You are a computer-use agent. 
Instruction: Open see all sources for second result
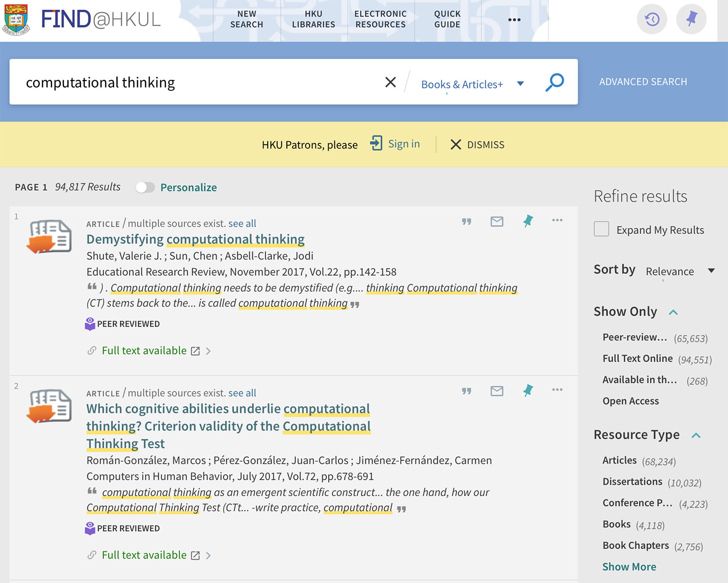(242, 393)
